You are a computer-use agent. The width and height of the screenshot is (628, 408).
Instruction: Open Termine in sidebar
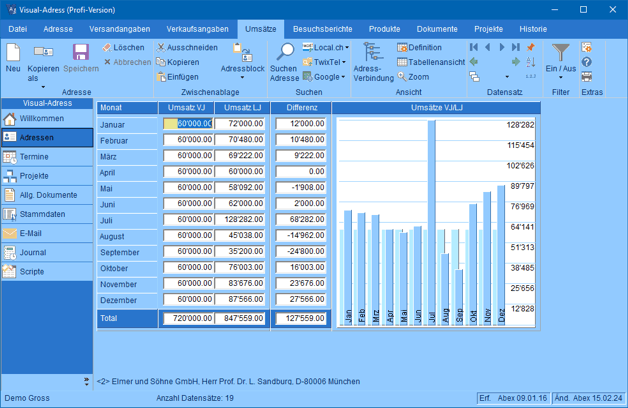[x=47, y=157]
